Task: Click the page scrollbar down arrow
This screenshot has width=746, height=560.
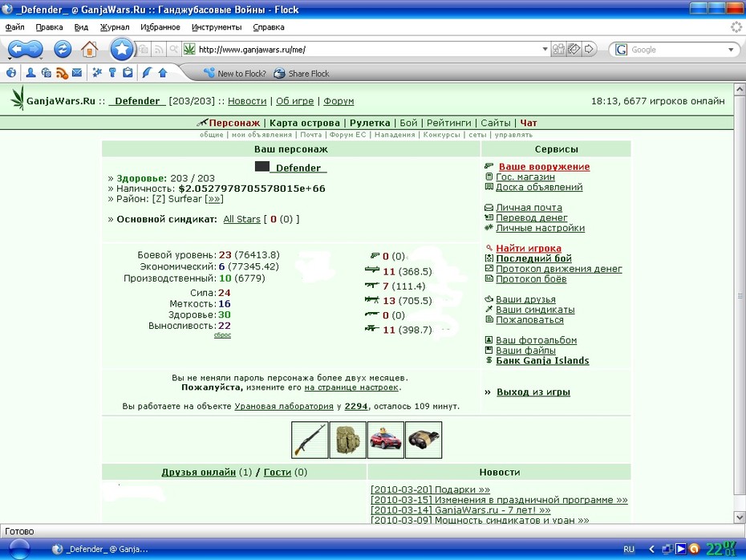Action: (740, 517)
